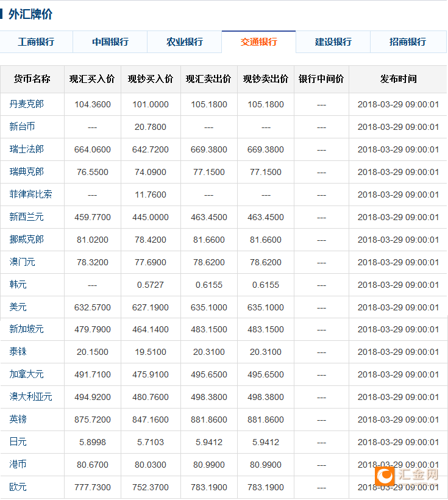Click the 银行中间价 dash cell for 美元
Image resolution: width=448 pixels, height=500 pixels.
click(x=321, y=308)
